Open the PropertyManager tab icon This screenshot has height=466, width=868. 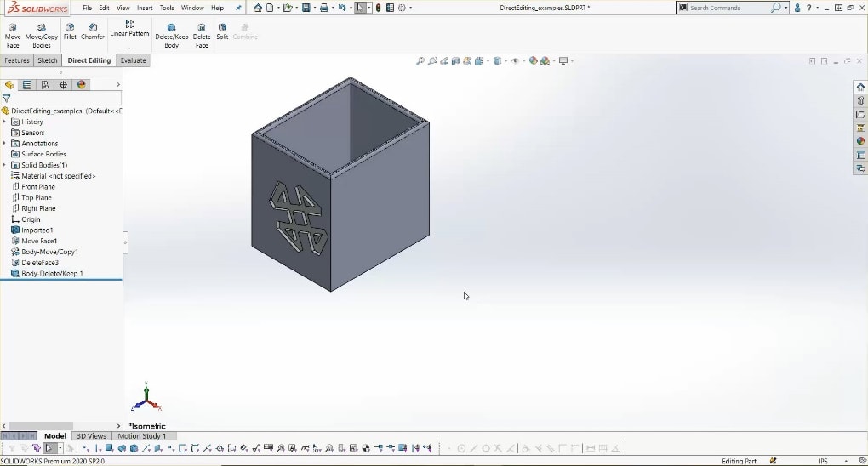(27, 85)
